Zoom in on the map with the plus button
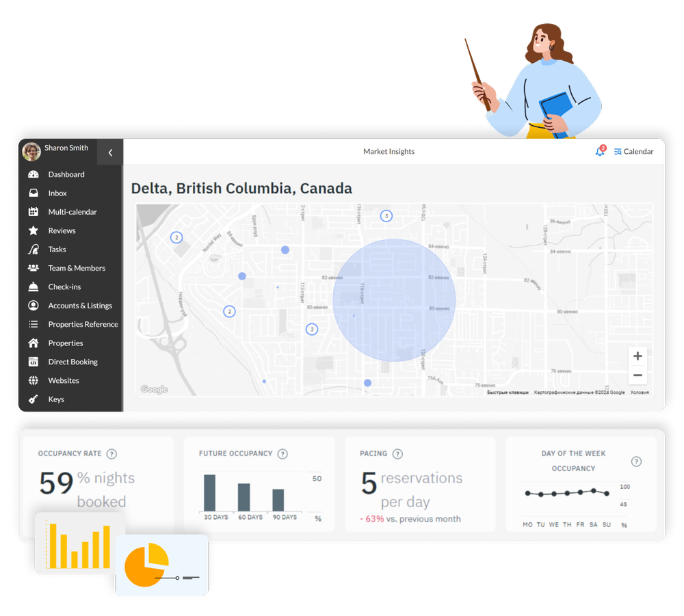 pyautogui.click(x=637, y=356)
